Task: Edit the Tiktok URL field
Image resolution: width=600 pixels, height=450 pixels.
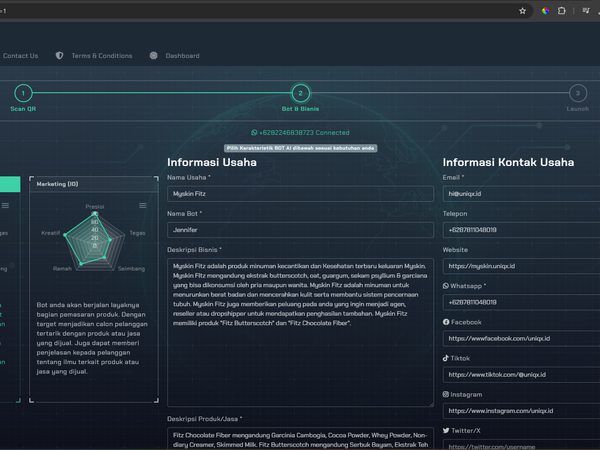Action: 521,374
